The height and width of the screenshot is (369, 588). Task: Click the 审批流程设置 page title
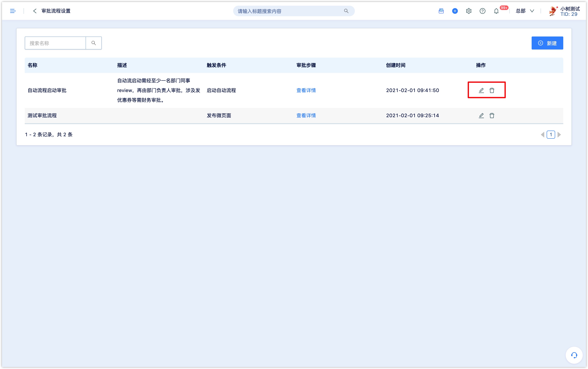(56, 11)
